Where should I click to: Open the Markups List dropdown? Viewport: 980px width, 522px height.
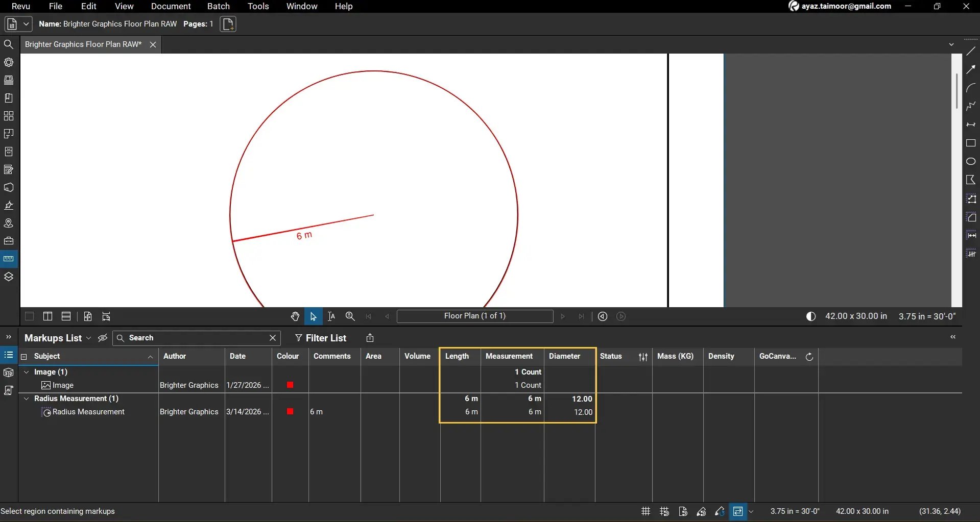[x=89, y=338]
